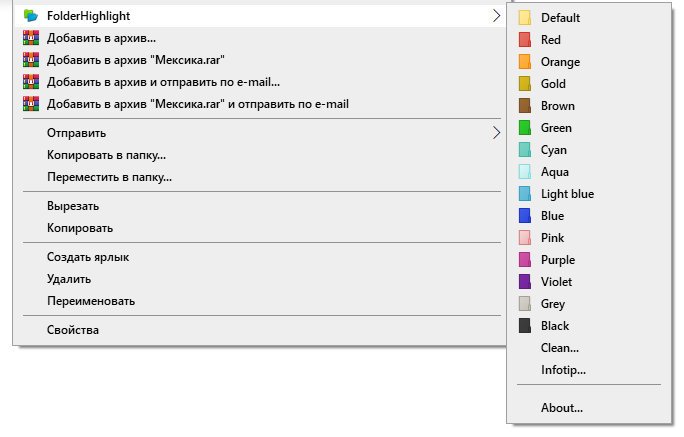Click the Gold folder color icon
Image resolution: width=684 pixels, height=437 pixels.
[525, 84]
